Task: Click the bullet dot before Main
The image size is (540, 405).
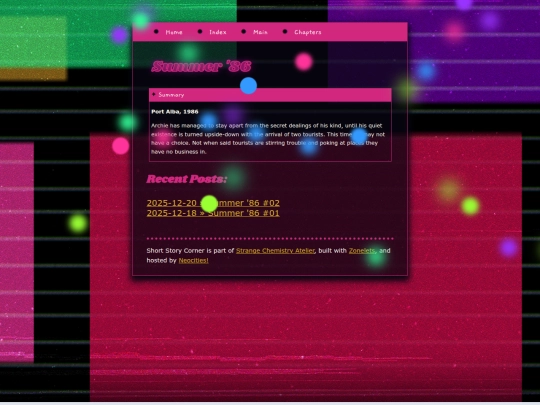Action: coord(244,32)
